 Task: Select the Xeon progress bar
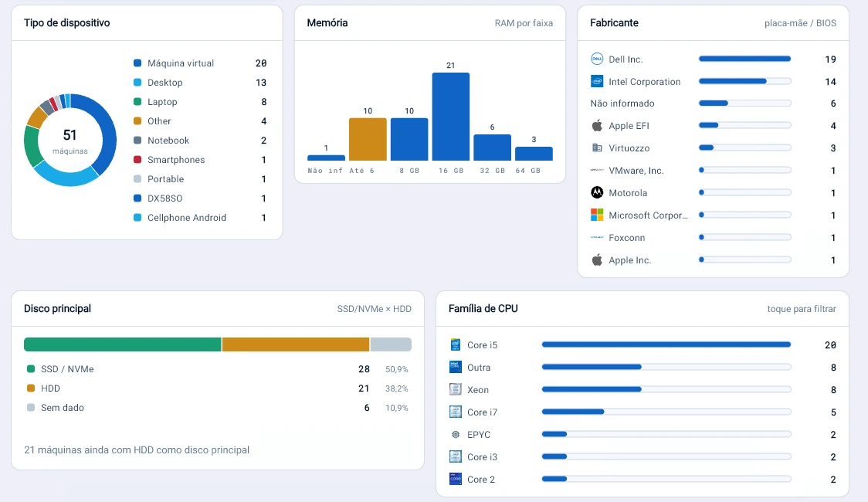(x=666, y=389)
